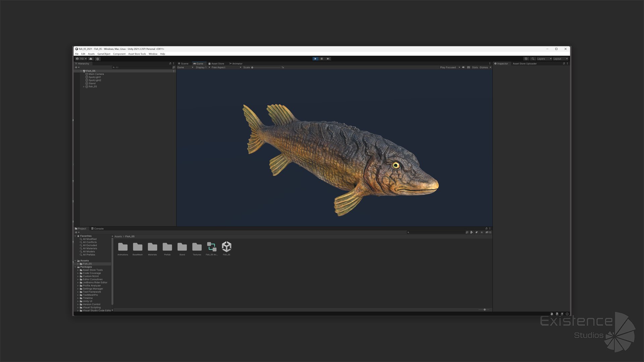This screenshot has height=362, width=644.
Task: Click the account ГЮ button
Action: [81, 59]
